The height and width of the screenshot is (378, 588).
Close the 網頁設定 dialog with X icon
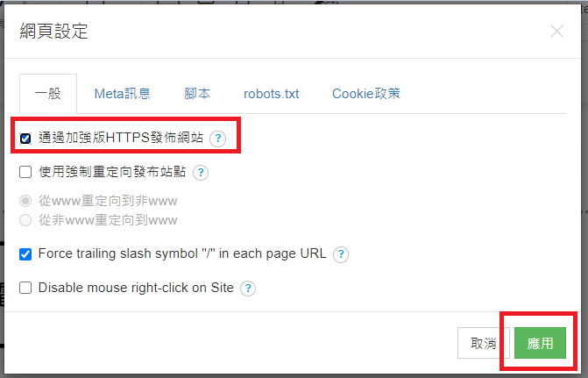click(556, 32)
